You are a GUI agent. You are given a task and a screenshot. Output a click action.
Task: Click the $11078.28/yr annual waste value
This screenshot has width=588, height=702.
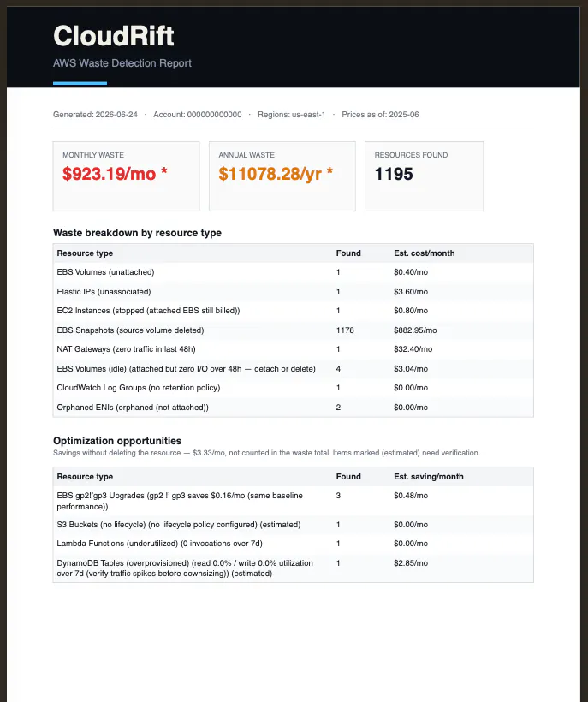pyautogui.click(x=276, y=174)
